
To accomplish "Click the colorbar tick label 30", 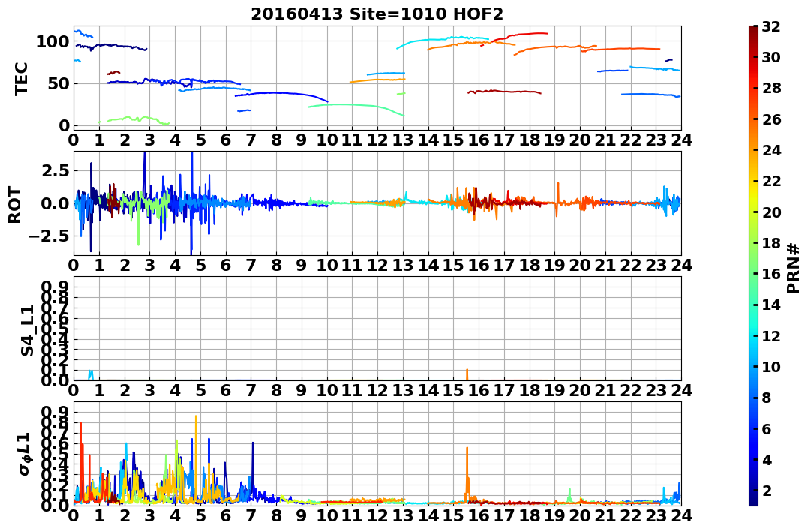I will tap(771, 57).
